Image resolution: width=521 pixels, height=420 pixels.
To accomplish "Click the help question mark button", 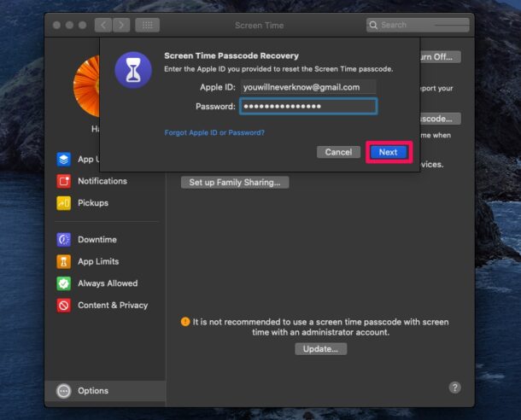I will [x=455, y=388].
